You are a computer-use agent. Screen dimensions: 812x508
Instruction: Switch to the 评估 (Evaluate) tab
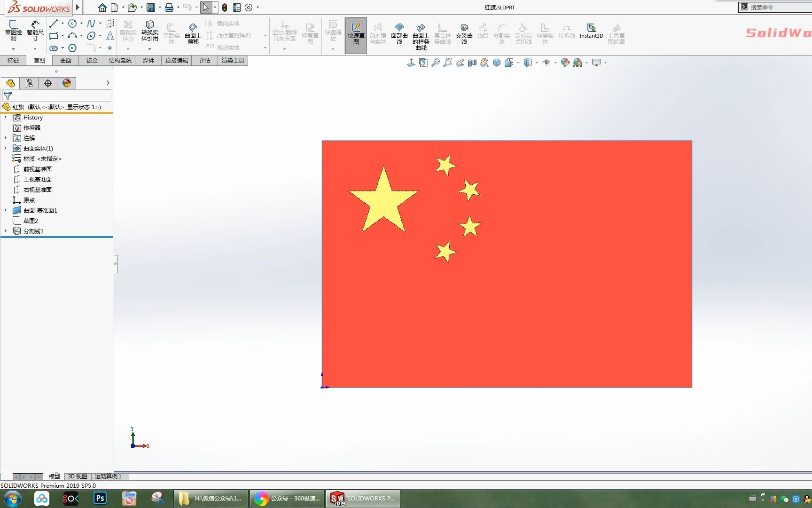coord(205,60)
